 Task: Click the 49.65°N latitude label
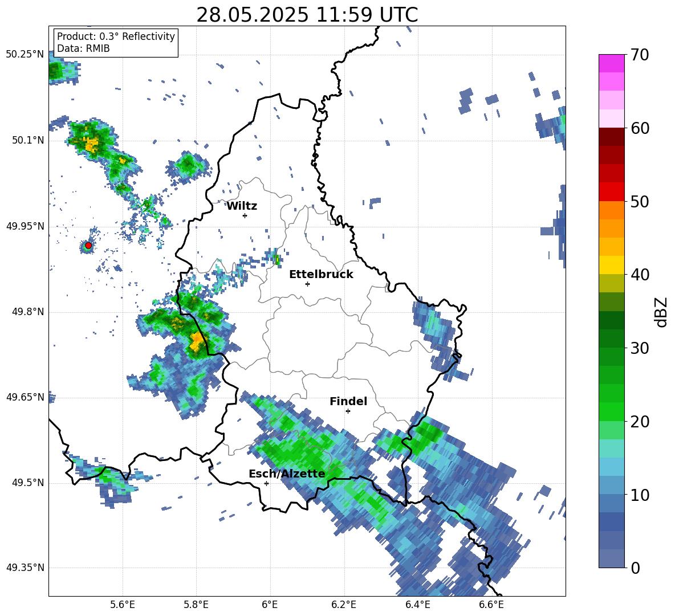click(x=25, y=397)
